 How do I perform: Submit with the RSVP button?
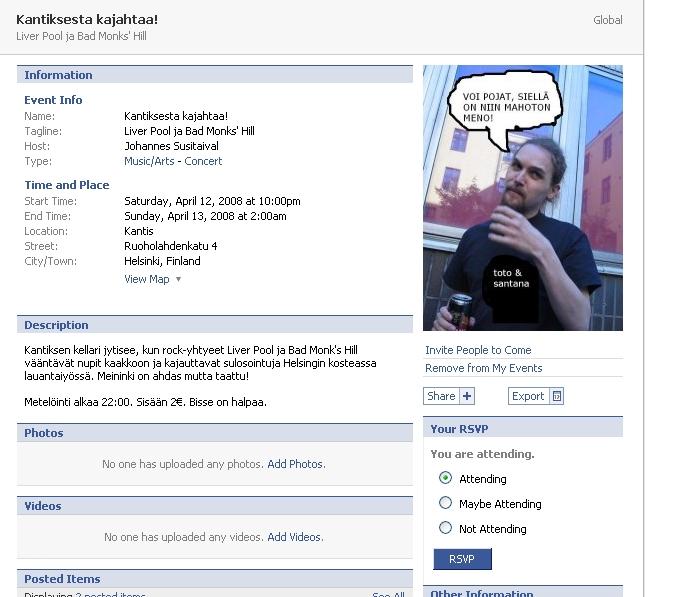point(462,559)
